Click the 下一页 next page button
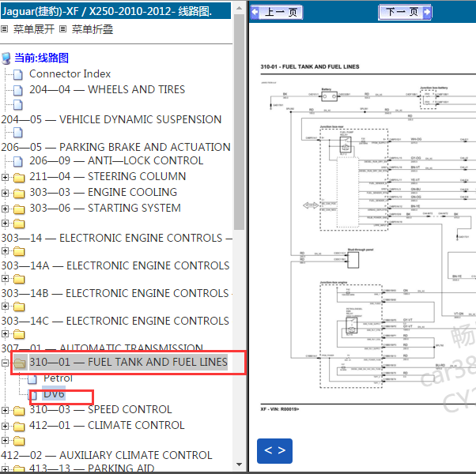This screenshot has height=474, width=476. [405, 13]
